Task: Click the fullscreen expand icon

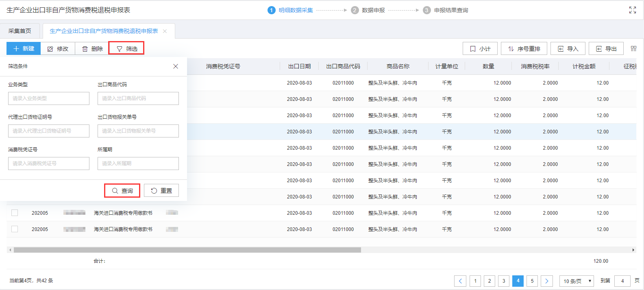Action: [x=632, y=10]
